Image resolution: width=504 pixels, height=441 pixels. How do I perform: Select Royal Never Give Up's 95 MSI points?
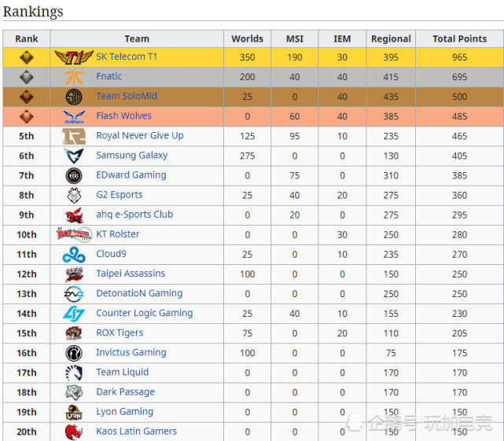click(295, 136)
